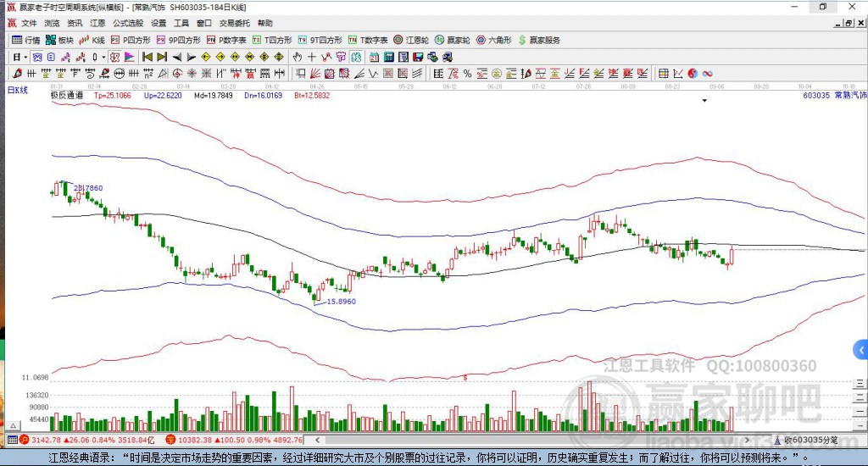
Task: Click the first yellow diamond arrow icon
Action: [x=206, y=57]
